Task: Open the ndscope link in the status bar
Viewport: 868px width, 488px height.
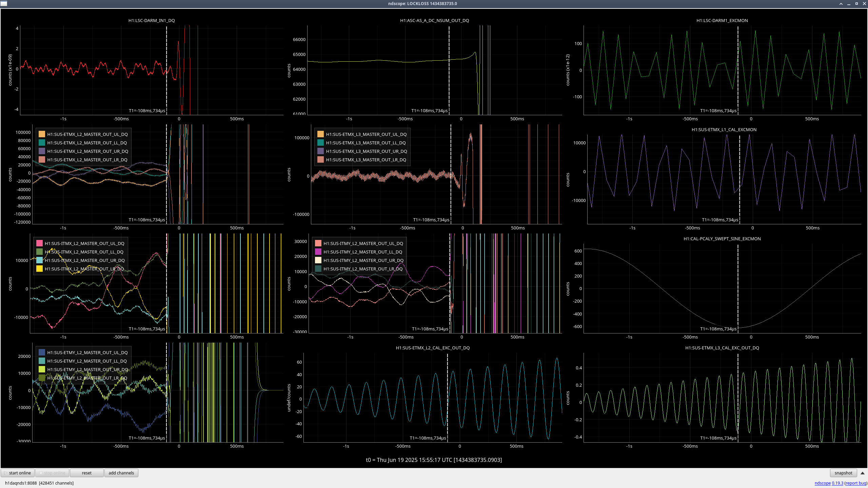Action: point(823,483)
